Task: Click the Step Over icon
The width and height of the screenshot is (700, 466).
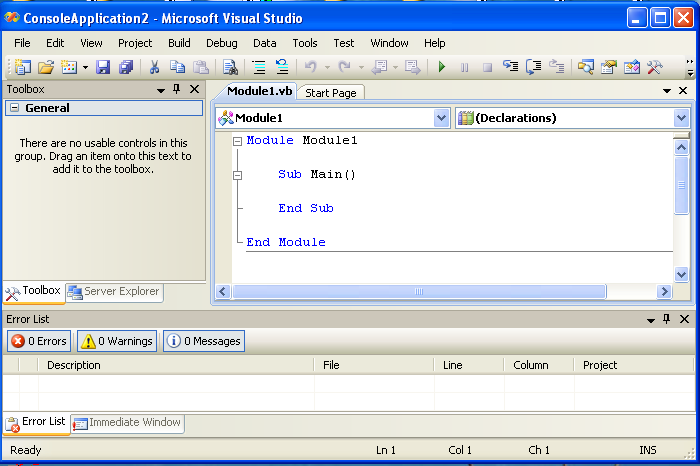Action: 533,67
